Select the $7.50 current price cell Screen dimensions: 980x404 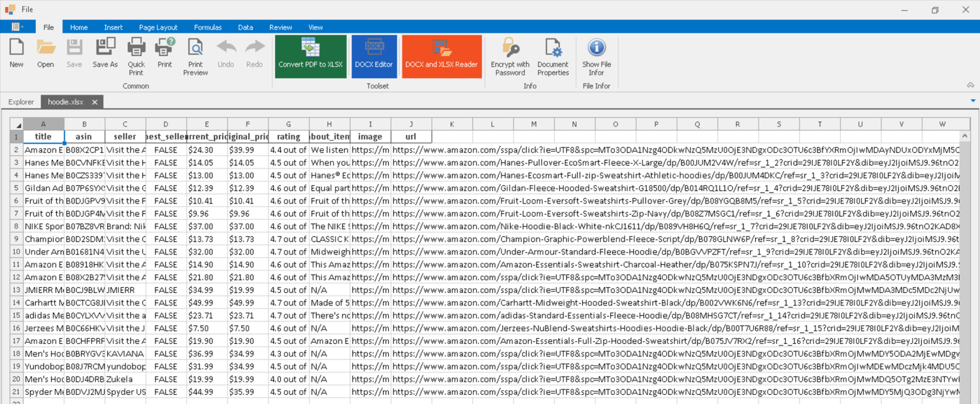point(207,328)
